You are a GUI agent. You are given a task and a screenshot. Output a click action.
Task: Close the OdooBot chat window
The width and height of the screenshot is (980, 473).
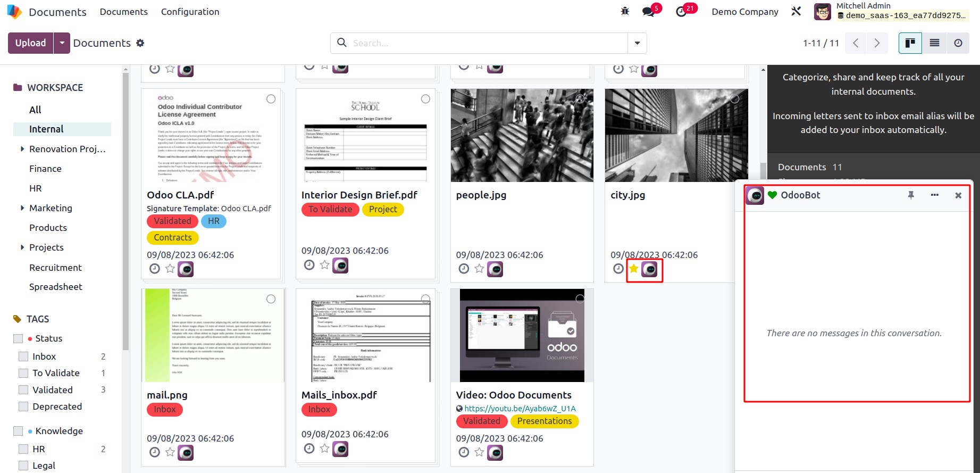[x=958, y=195]
